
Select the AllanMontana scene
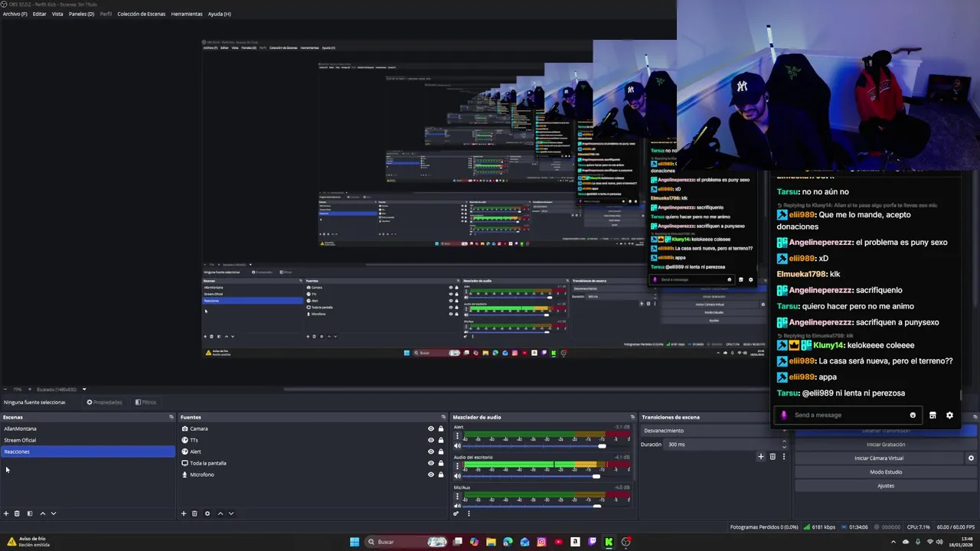click(x=88, y=429)
